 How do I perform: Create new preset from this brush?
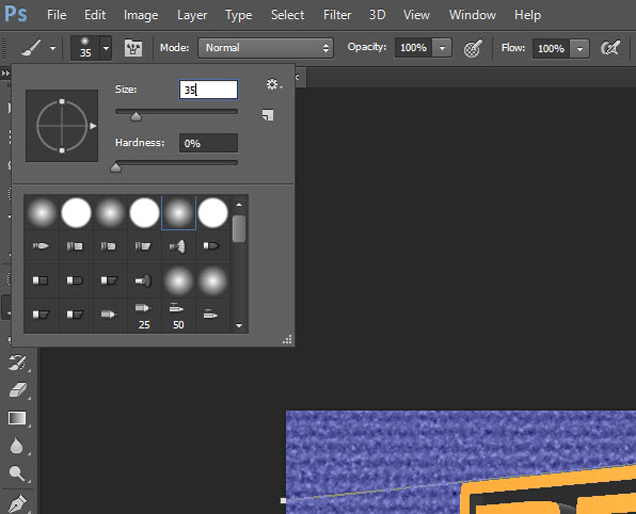pos(267,116)
